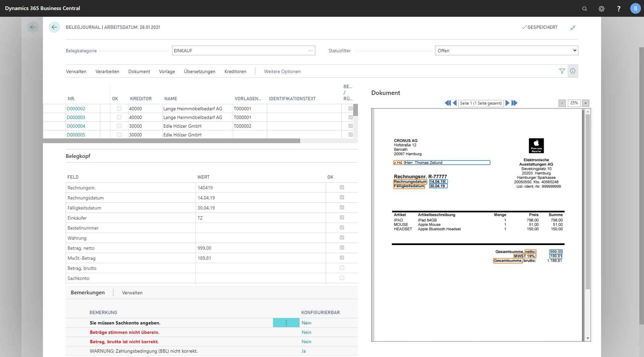Collapse the page using the shrink icon
The image size is (644, 357).
point(573,27)
